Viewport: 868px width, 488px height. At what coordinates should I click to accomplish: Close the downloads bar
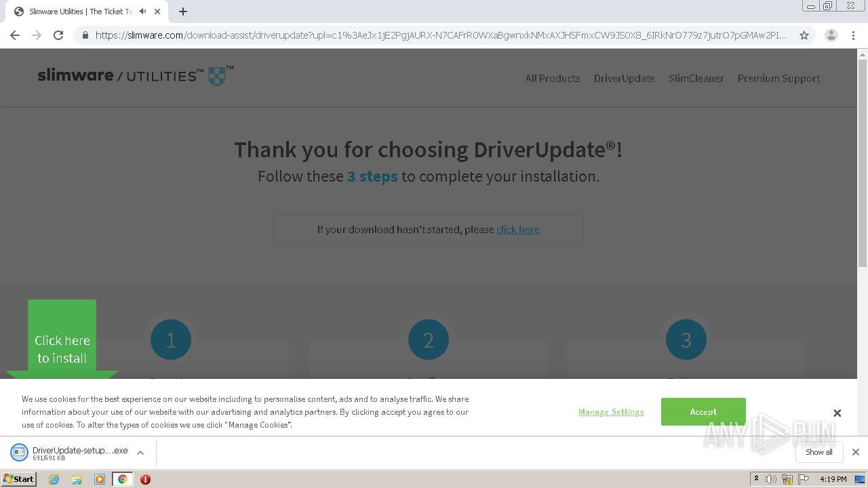tap(856, 452)
